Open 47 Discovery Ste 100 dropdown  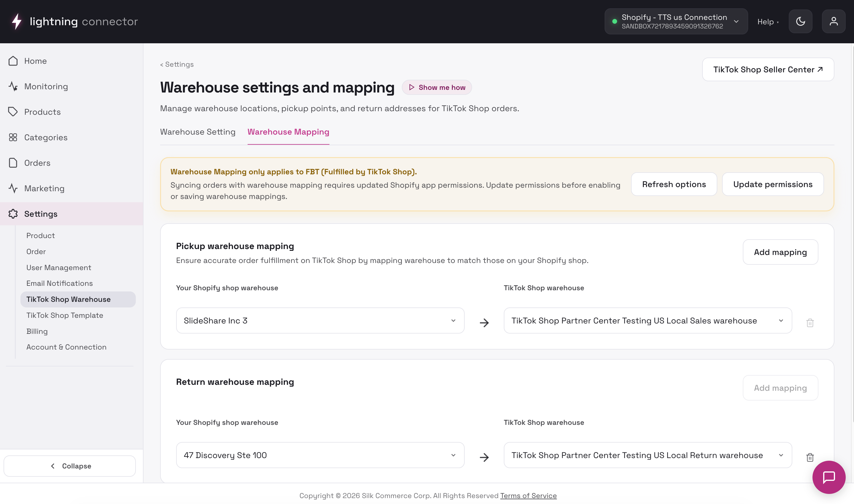320,455
